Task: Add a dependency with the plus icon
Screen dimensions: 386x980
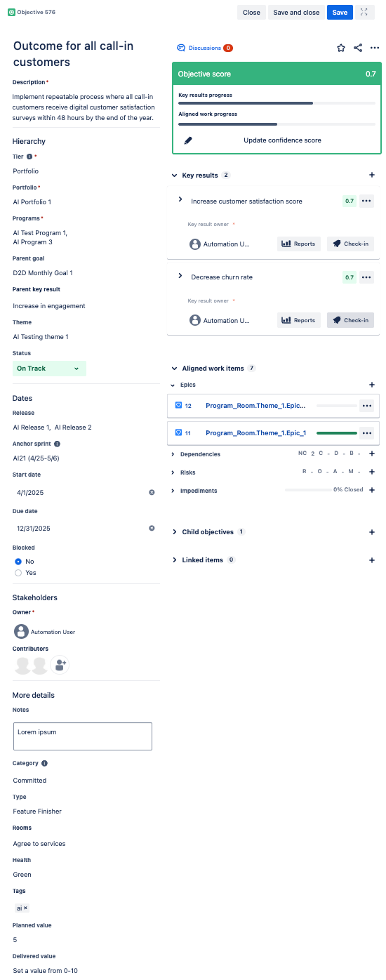Action: click(372, 453)
